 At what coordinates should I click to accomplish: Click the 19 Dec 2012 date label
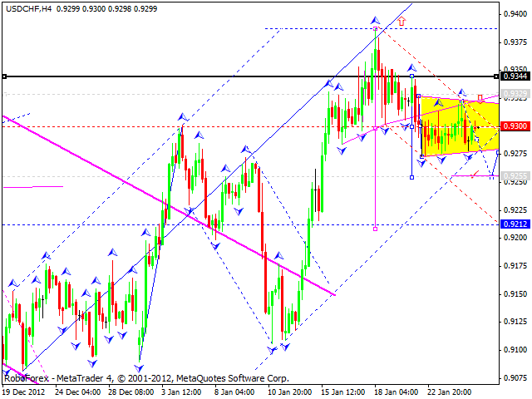pos(24,392)
